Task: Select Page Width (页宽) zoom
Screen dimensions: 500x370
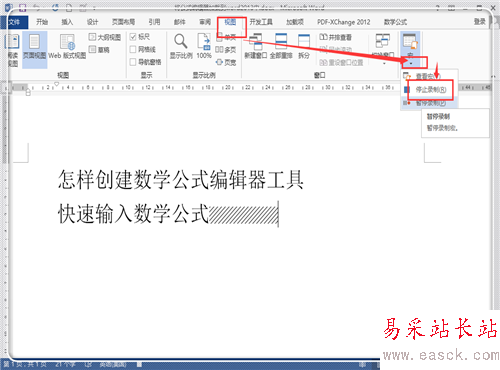Action: point(226,62)
